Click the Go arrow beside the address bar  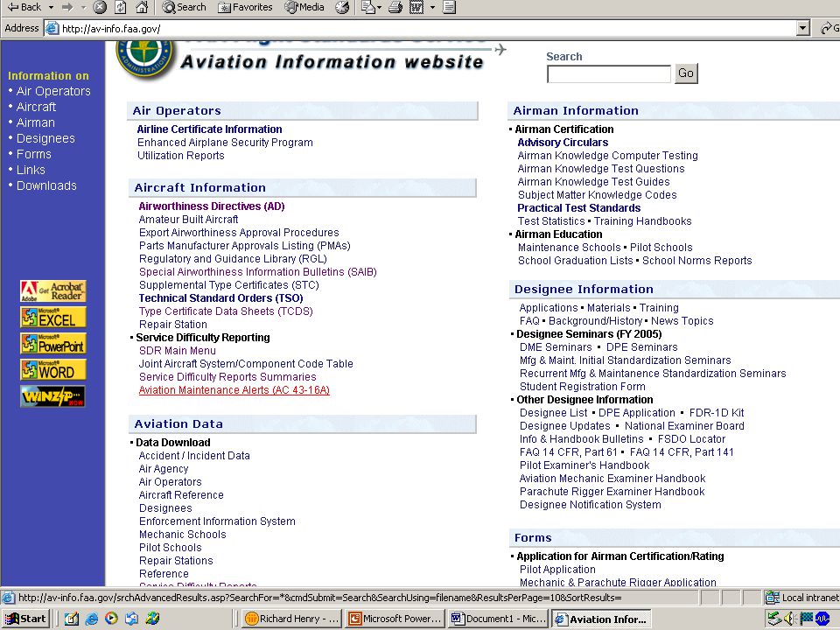(829, 28)
